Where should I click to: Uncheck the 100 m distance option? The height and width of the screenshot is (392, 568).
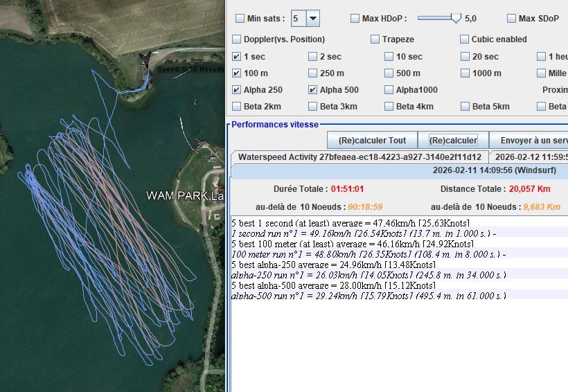tap(237, 73)
